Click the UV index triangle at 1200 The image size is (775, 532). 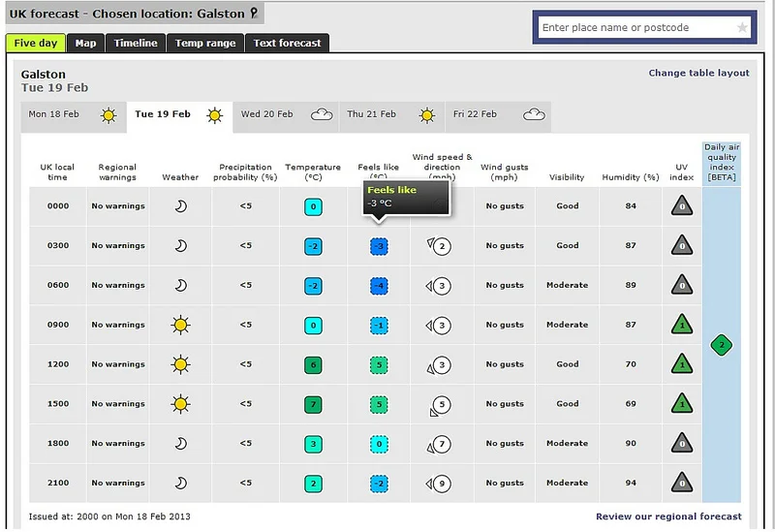tap(682, 364)
